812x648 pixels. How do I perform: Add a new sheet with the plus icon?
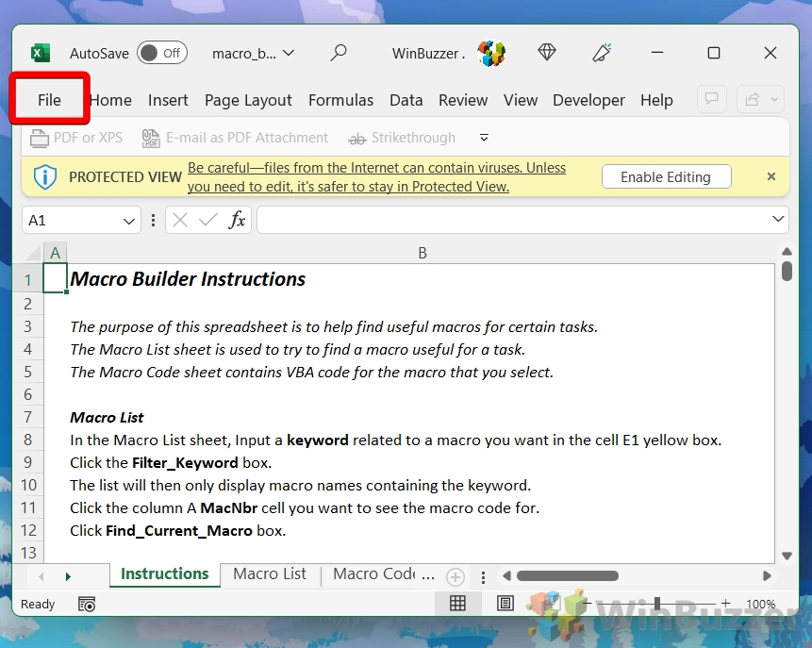click(455, 576)
